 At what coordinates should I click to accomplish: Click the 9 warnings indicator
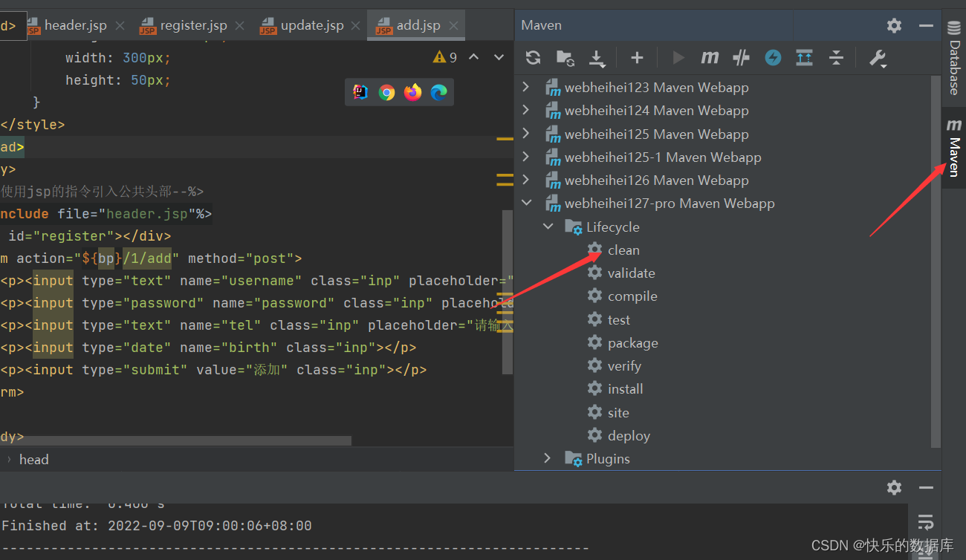[x=445, y=57]
